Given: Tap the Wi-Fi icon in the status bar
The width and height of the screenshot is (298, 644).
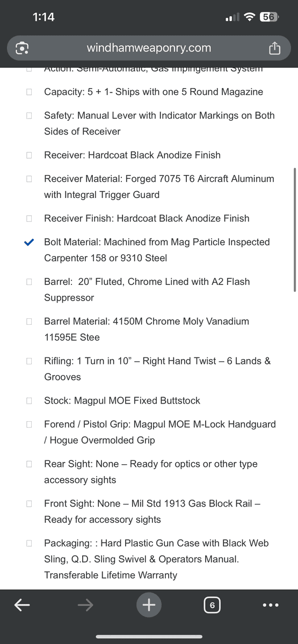Looking at the screenshot, I should pos(249,17).
